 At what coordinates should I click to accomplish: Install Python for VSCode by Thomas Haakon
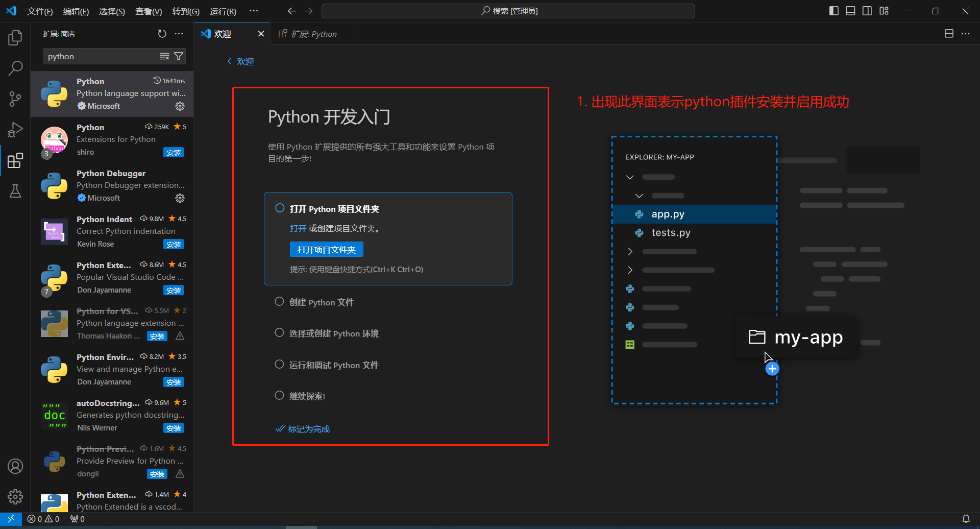157,336
